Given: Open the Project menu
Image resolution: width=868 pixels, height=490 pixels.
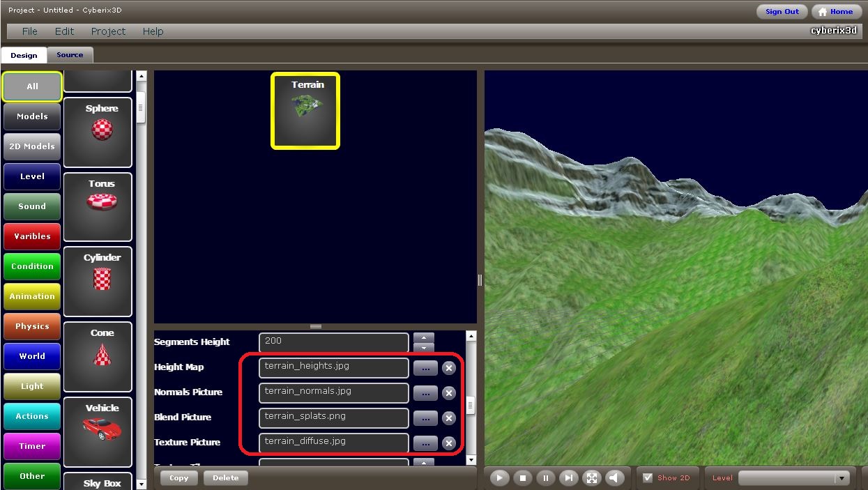Looking at the screenshot, I should pyautogui.click(x=108, y=31).
